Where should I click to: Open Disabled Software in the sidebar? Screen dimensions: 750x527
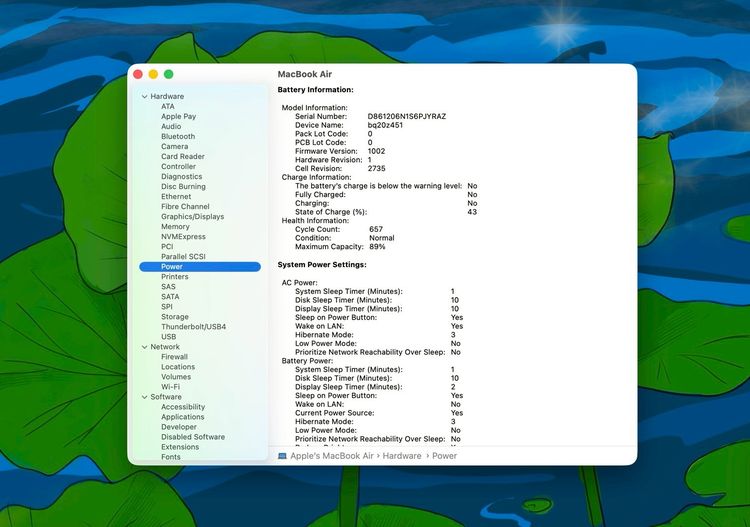pos(193,437)
